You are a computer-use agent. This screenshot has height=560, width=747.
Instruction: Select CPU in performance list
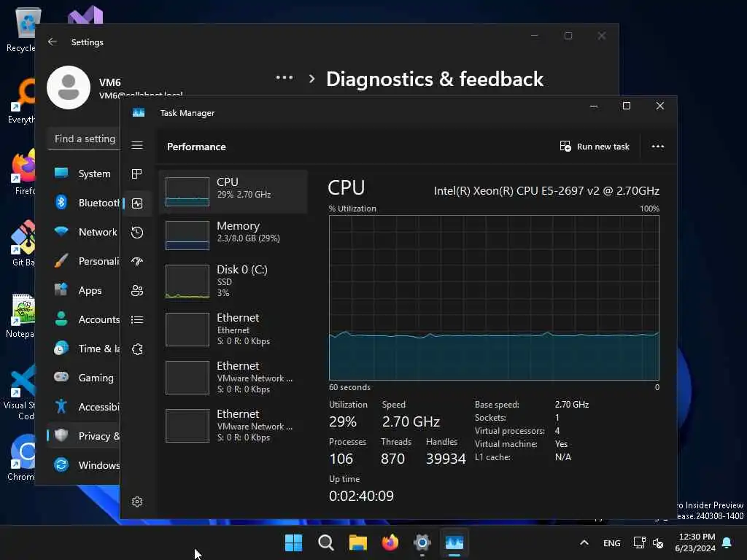coord(233,192)
